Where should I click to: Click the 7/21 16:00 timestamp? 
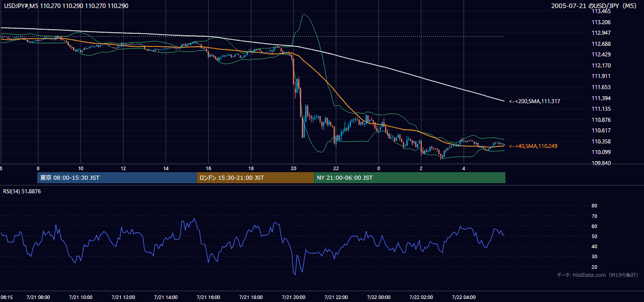(208, 297)
